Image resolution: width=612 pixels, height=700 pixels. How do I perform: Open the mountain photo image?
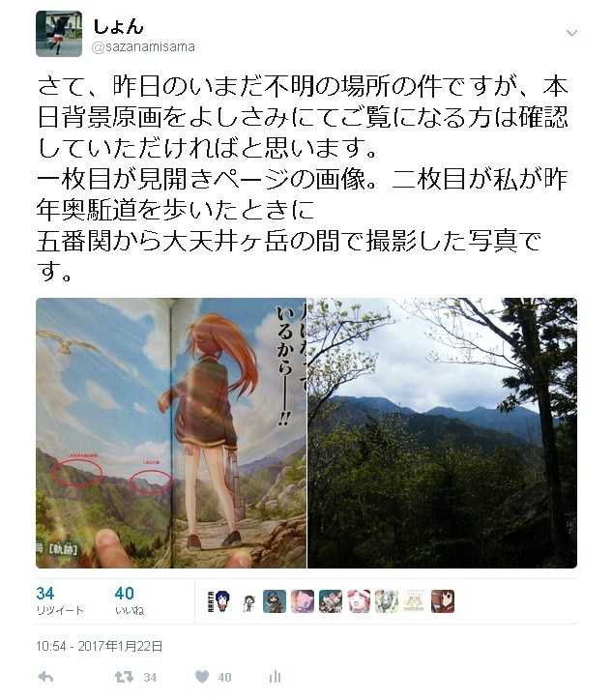pos(443,433)
